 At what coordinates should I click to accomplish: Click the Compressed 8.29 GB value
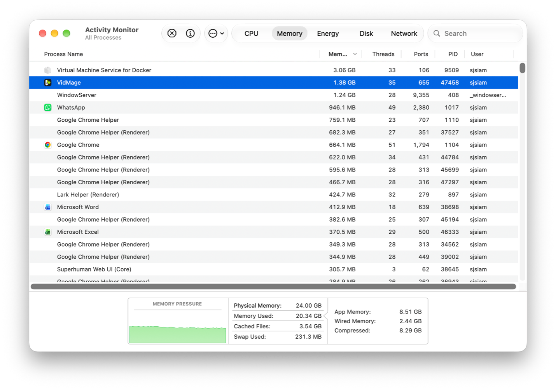pos(411,331)
